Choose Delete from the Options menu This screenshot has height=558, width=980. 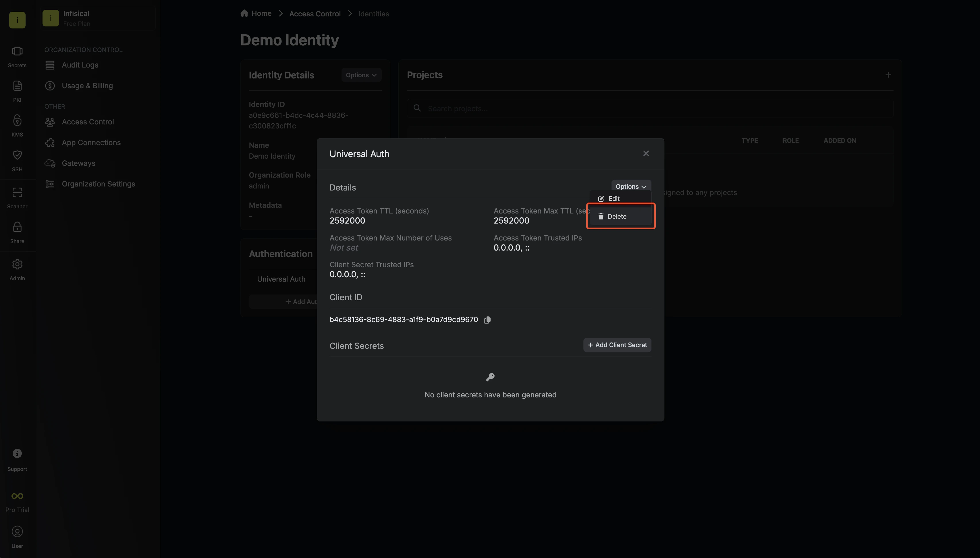[x=620, y=217]
